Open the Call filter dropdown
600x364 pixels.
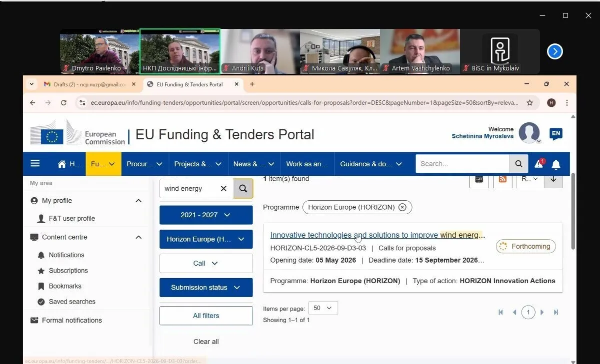point(206,263)
